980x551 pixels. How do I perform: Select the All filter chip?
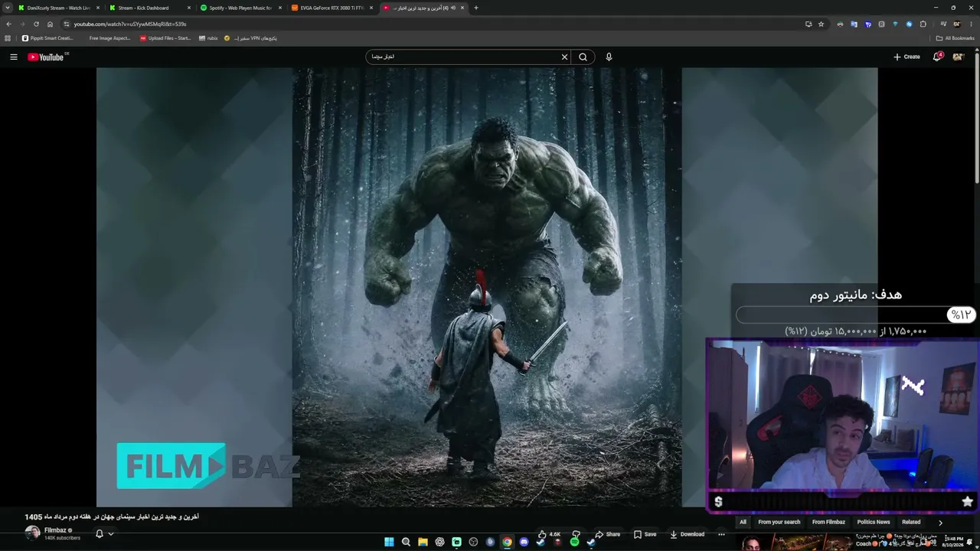743,522
